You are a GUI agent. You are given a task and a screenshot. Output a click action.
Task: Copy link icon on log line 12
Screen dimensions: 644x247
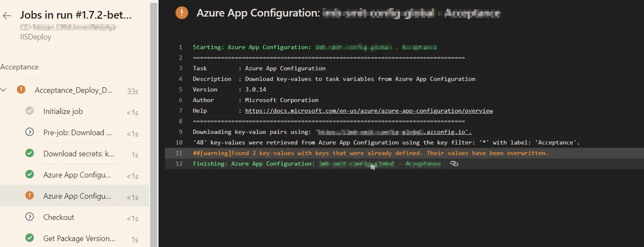click(454, 164)
